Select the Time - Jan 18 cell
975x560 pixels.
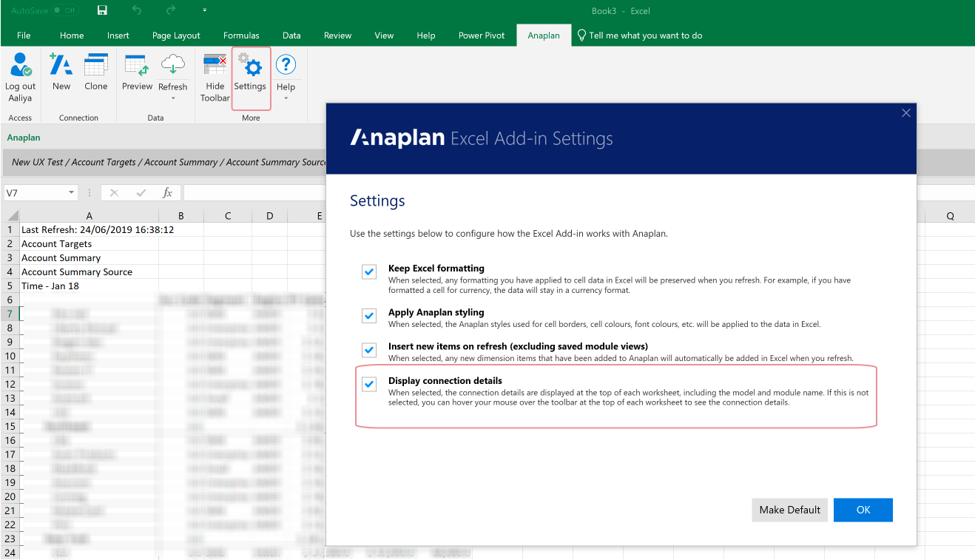(89, 286)
